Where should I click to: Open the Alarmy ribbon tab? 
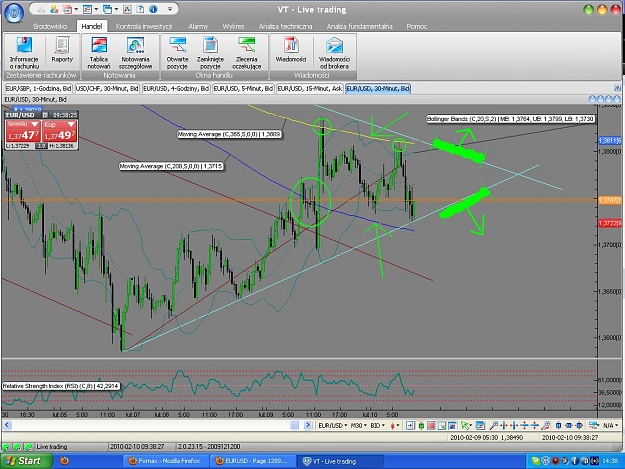[198, 26]
